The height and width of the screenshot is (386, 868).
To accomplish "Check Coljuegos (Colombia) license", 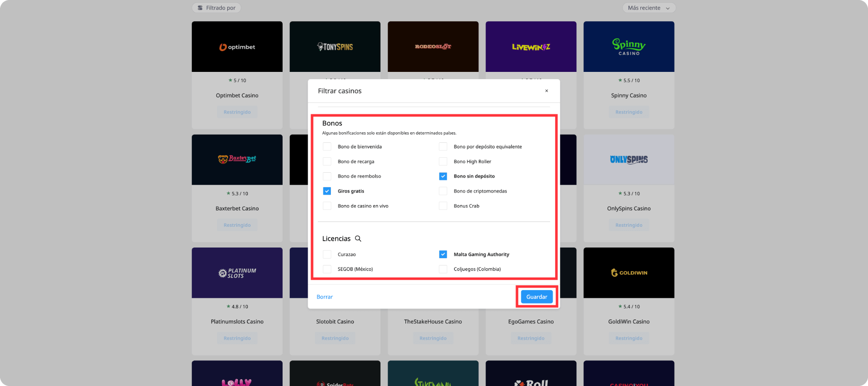I will point(443,269).
